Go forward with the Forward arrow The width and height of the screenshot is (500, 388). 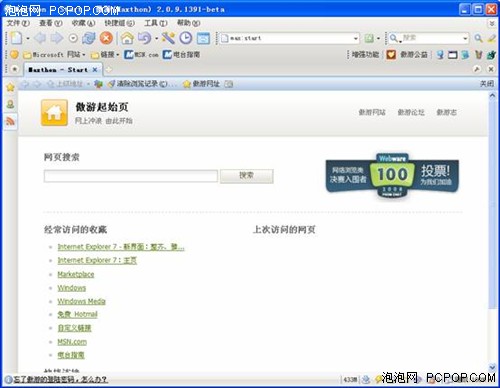(x=57, y=38)
